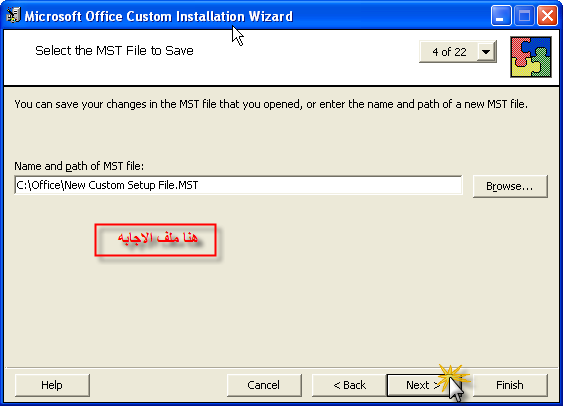Select the '4 of 22' page combo box
The height and width of the screenshot is (406, 563).
click(458, 52)
